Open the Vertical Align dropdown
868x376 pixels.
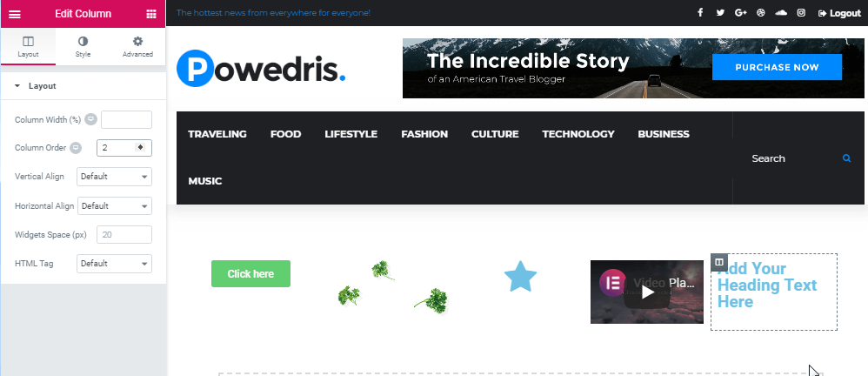[114, 177]
